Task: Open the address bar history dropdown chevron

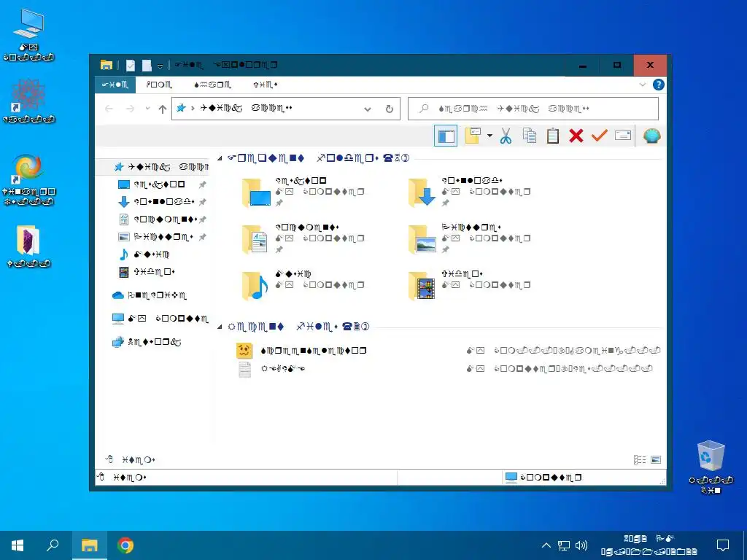Action: coord(368,109)
